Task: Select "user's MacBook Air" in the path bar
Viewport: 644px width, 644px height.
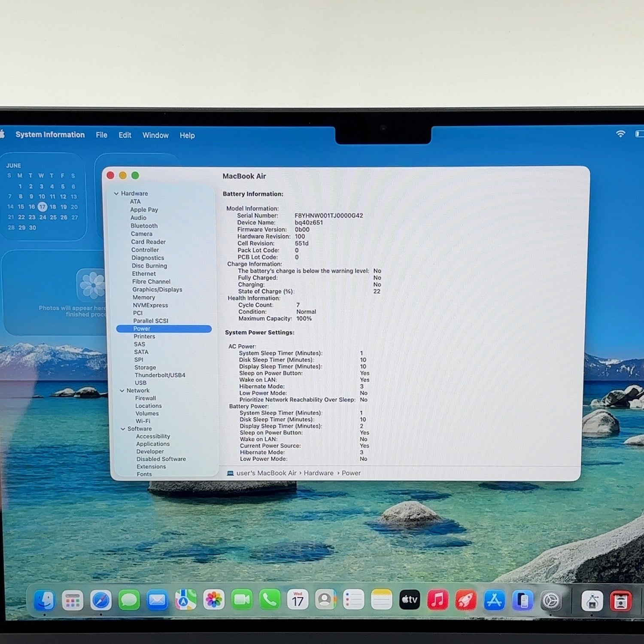Action: pyautogui.click(x=266, y=473)
